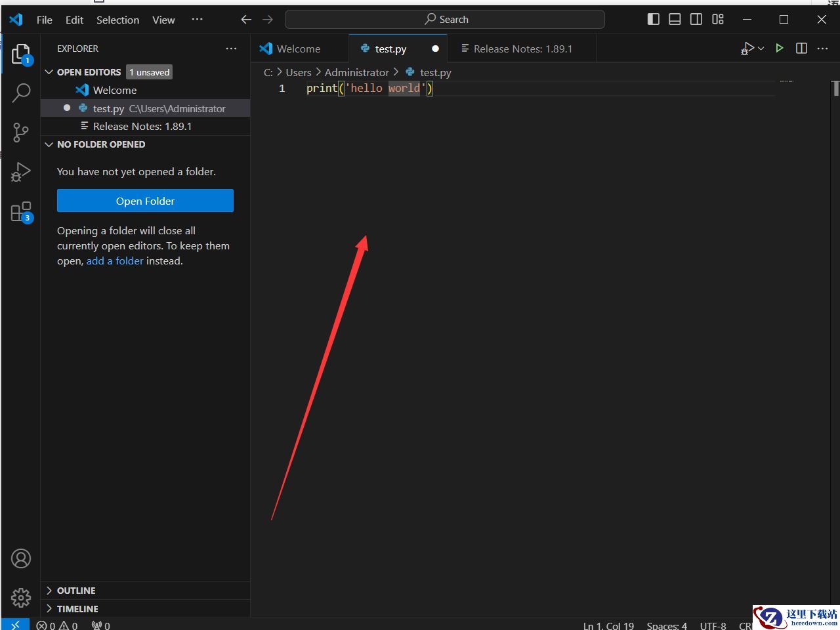This screenshot has height=630, width=840.
Task: Run the Python file with play button
Action: 780,48
